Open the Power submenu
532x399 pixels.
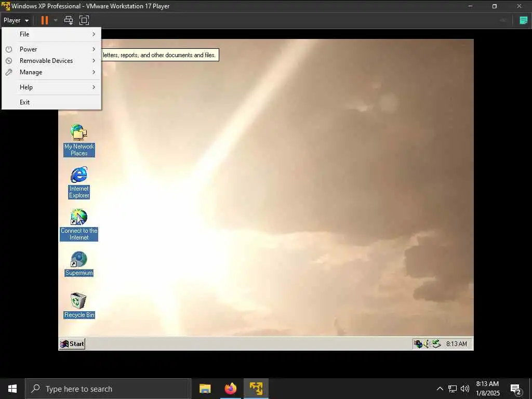51,49
